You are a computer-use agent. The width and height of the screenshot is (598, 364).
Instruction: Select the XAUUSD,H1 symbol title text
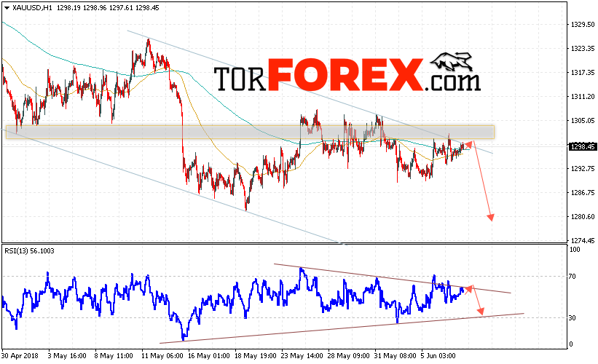tap(32, 7)
